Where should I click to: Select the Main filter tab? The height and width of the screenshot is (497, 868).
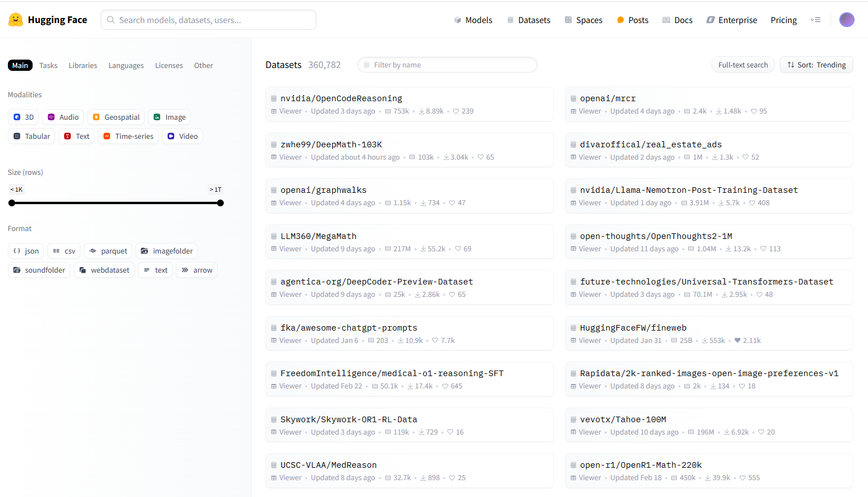[x=20, y=65]
